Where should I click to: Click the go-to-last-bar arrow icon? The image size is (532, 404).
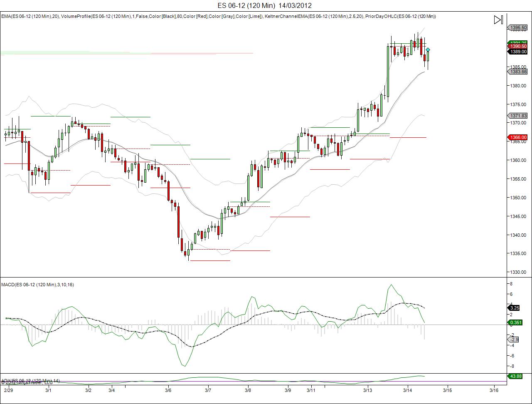coord(498,19)
